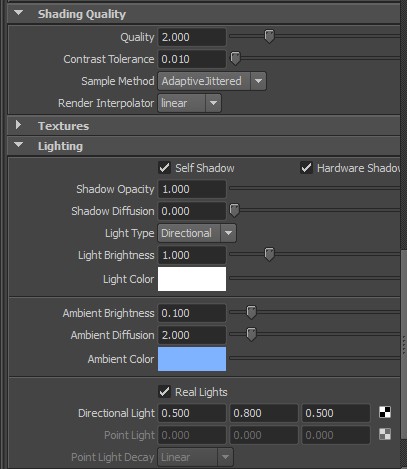This screenshot has height=469, width=407.
Task: Open the Sample Method dropdown
Action: 212,81
